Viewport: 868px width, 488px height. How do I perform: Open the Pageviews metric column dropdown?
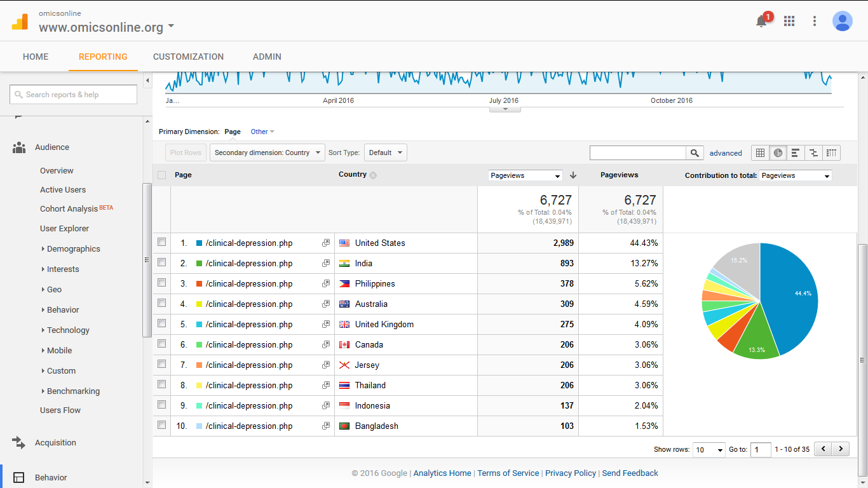(526, 175)
